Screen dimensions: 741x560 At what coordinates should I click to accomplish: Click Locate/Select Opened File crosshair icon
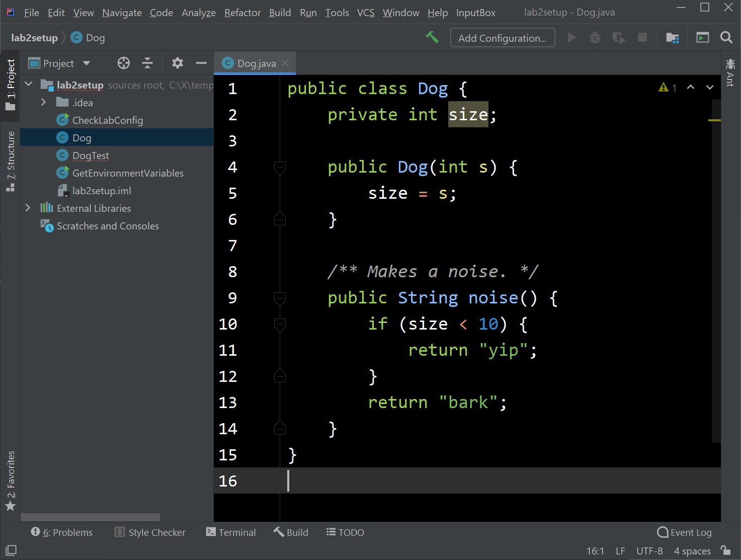click(124, 63)
